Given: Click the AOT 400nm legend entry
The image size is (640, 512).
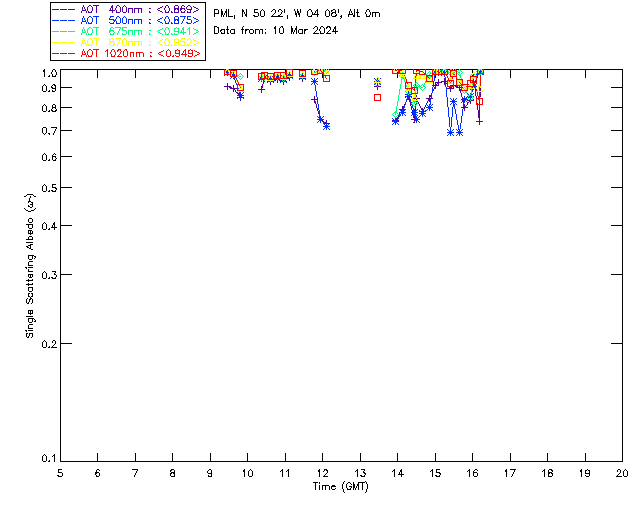Looking at the screenshot, I should click(127, 9).
